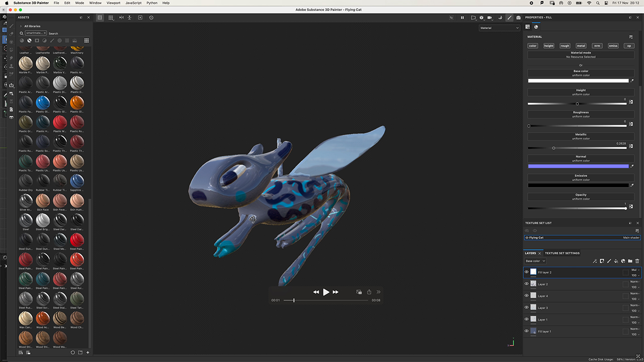Image resolution: width=644 pixels, height=362 pixels.
Task: Open the export textures icon in left toolbar
Action: 11,85
